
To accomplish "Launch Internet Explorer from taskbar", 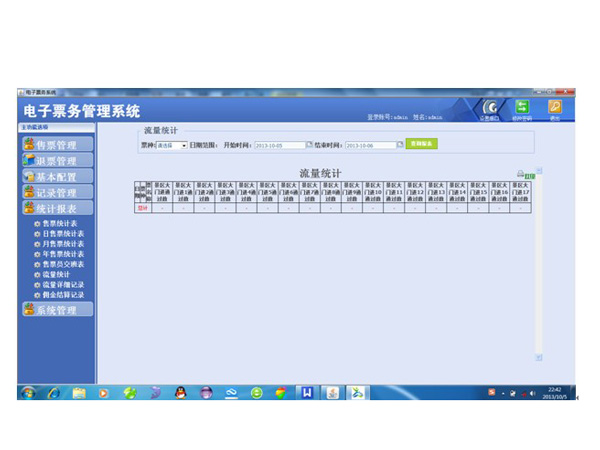I will click(54, 393).
